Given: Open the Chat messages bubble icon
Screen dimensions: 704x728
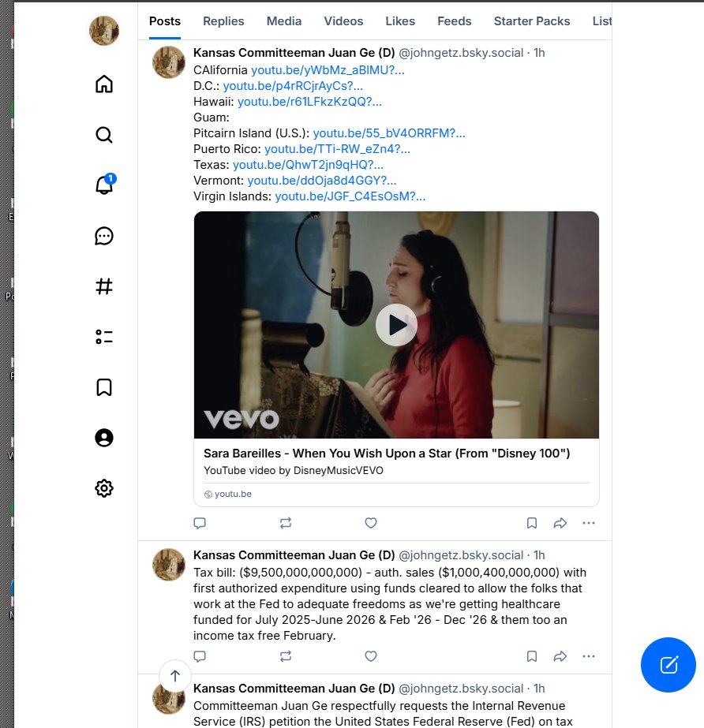Looking at the screenshot, I should [104, 236].
